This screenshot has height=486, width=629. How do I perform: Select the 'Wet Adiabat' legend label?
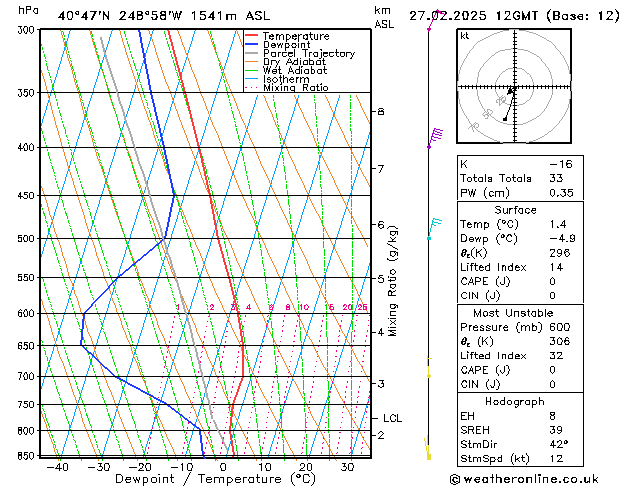tap(295, 70)
